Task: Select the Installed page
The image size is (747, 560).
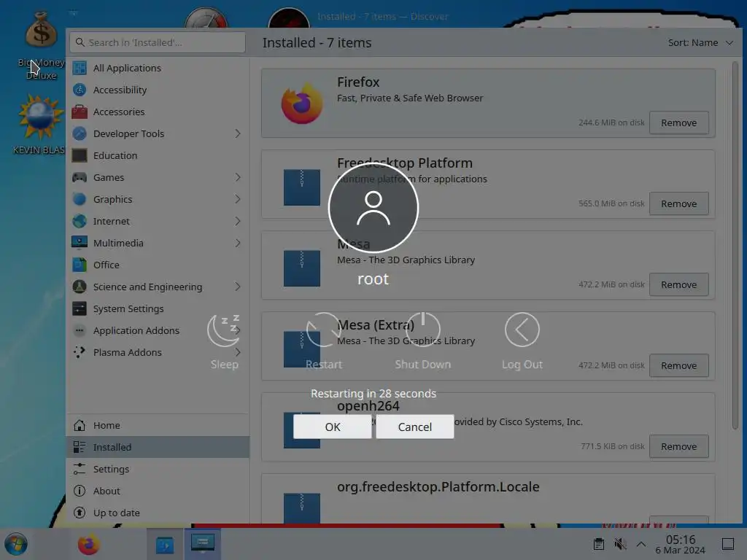Action: click(x=158, y=447)
